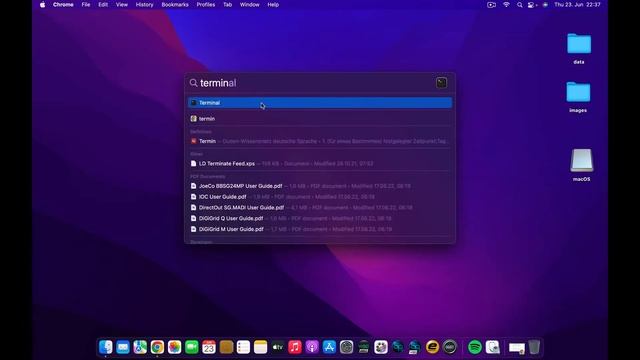640x360 pixels.
Task: Open DirectOut SG.MADI User Guide.pdf
Action: [320, 208]
